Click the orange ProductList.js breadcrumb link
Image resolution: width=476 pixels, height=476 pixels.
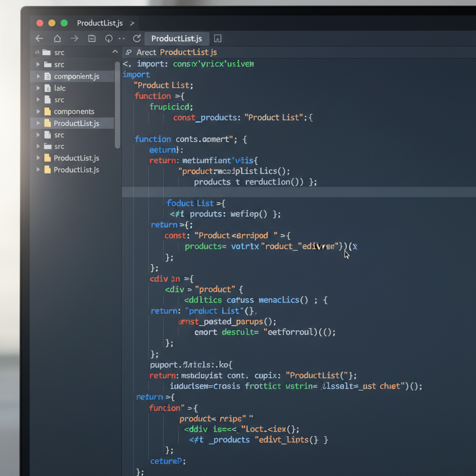point(188,53)
